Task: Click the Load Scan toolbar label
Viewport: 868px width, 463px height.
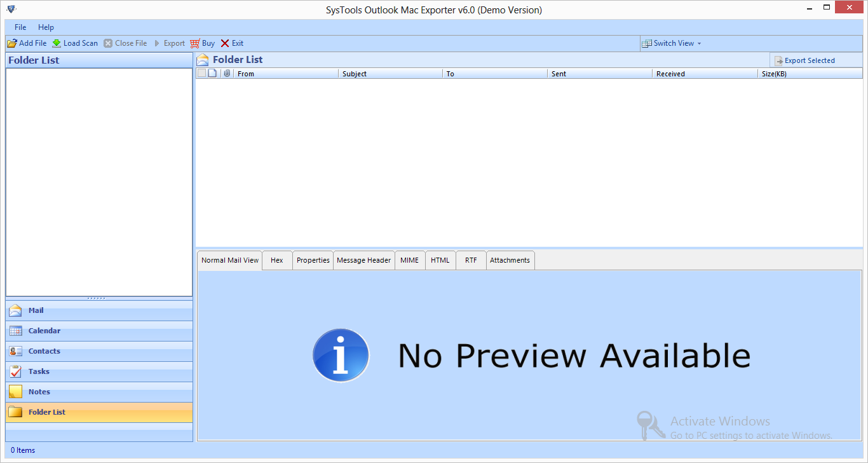Action: pos(81,43)
